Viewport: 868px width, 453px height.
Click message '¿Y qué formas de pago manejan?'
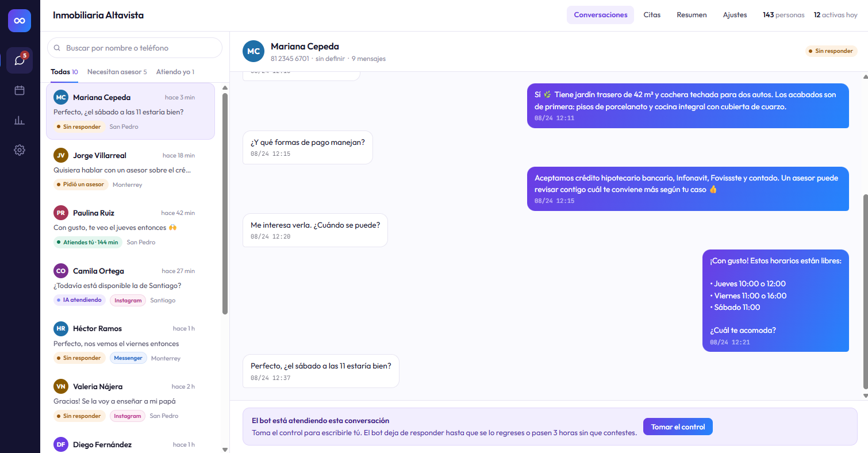pos(308,147)
